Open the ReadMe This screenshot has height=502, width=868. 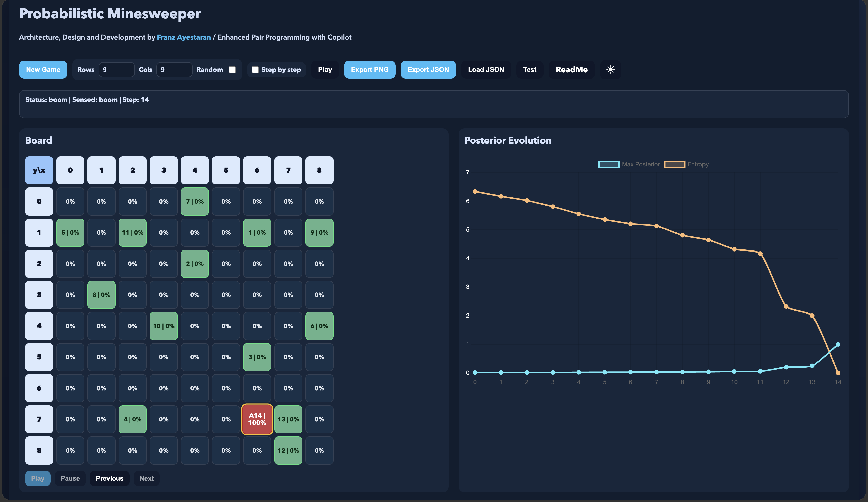(571, 70)
